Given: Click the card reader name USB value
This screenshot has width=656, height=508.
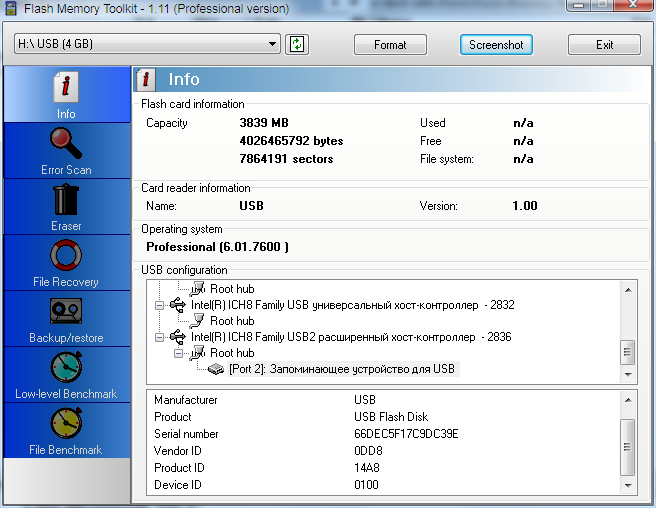Looking at the screenshot, I should 251,206.
